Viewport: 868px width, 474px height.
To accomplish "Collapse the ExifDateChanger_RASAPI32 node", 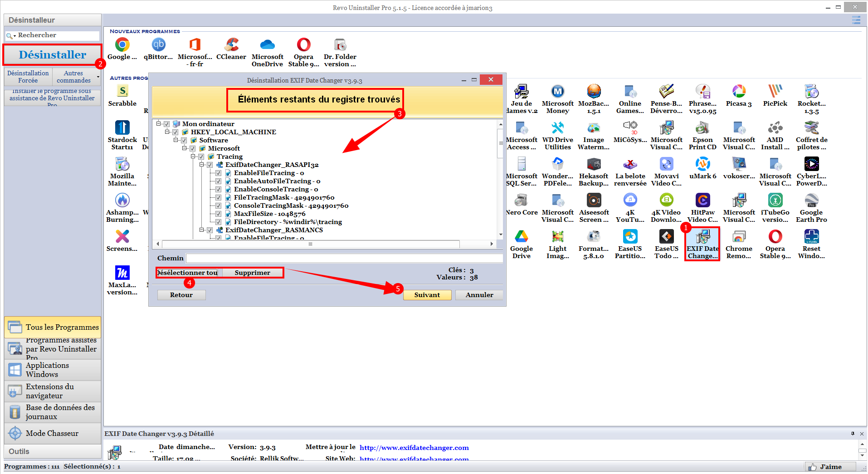I will click(202, 164).
